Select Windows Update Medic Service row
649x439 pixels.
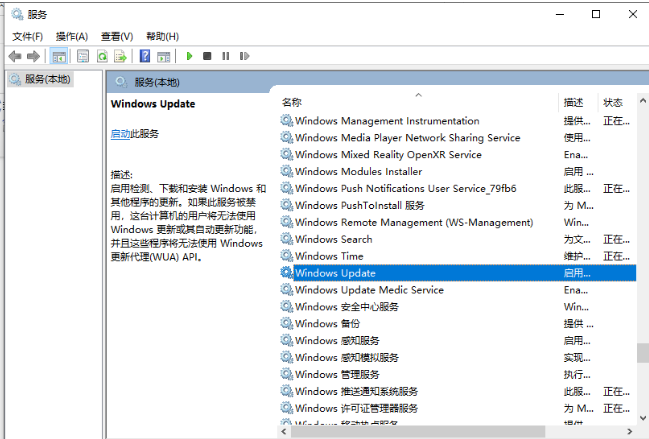(368, 290)
